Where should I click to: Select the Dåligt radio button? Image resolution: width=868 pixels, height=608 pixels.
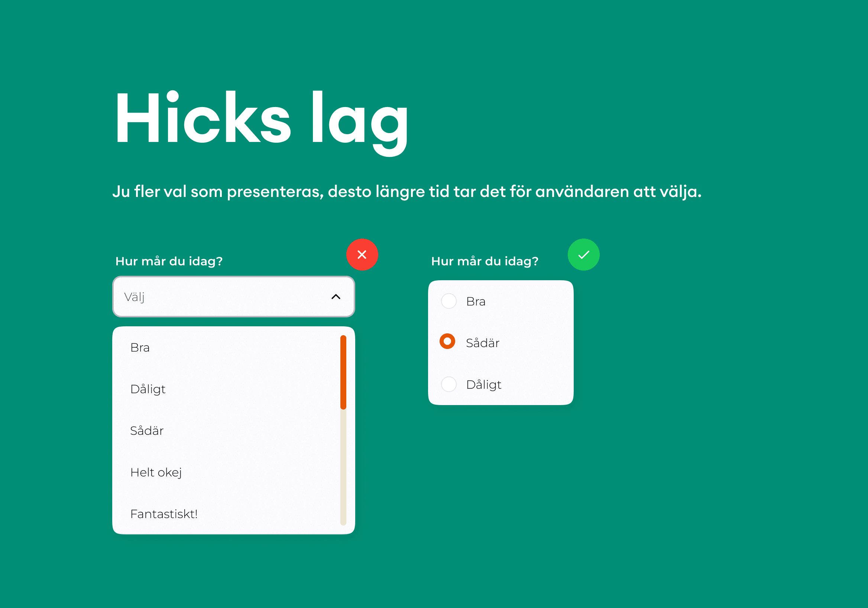coord(449,384)
